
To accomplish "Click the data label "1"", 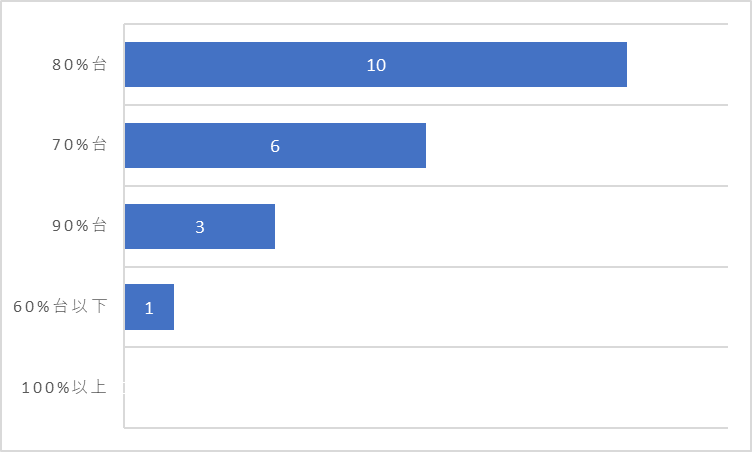I will pos(149,308).
